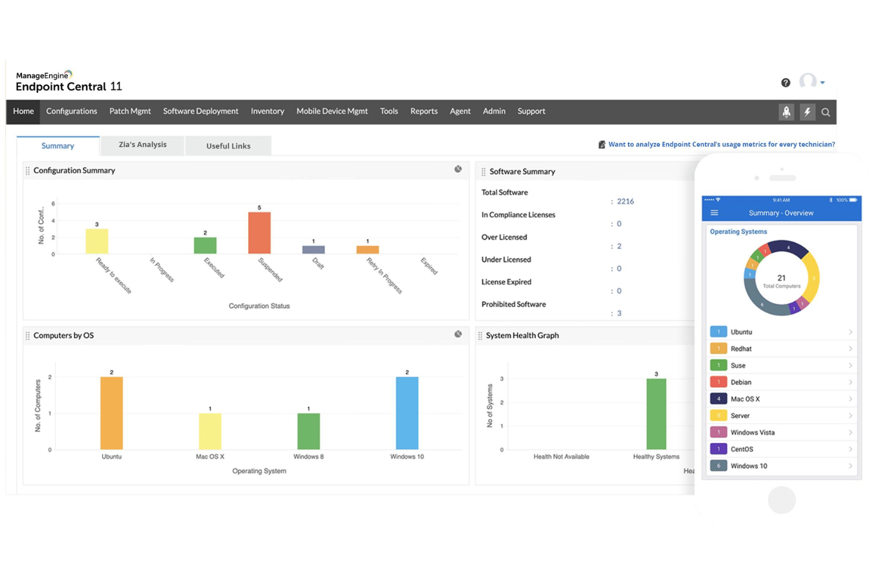Switch to Zia's Analysis tab
882x588 pixels.
click(142, 145)
